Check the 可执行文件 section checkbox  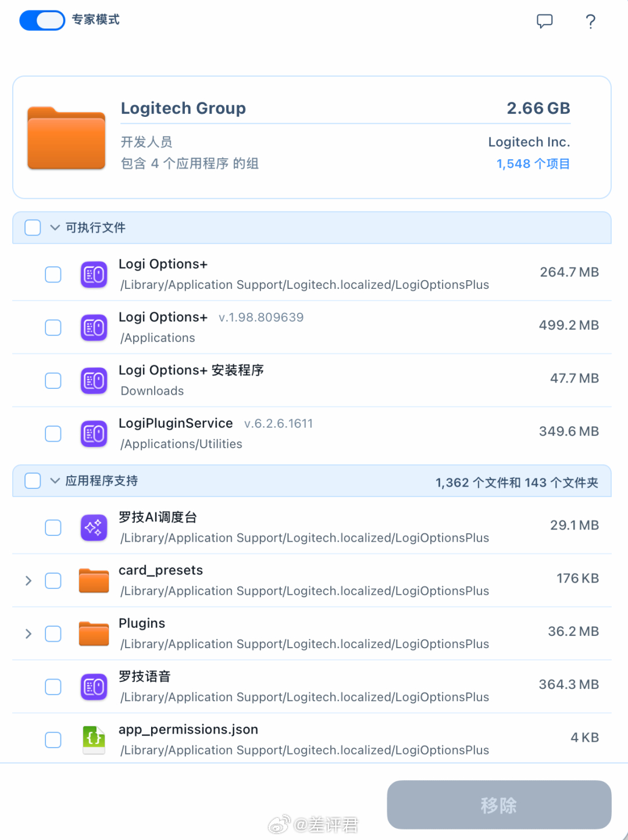[33, 227]
